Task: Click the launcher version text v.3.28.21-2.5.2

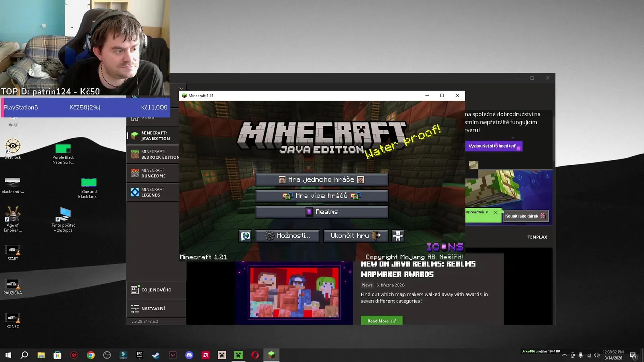Action: point(145,321)
